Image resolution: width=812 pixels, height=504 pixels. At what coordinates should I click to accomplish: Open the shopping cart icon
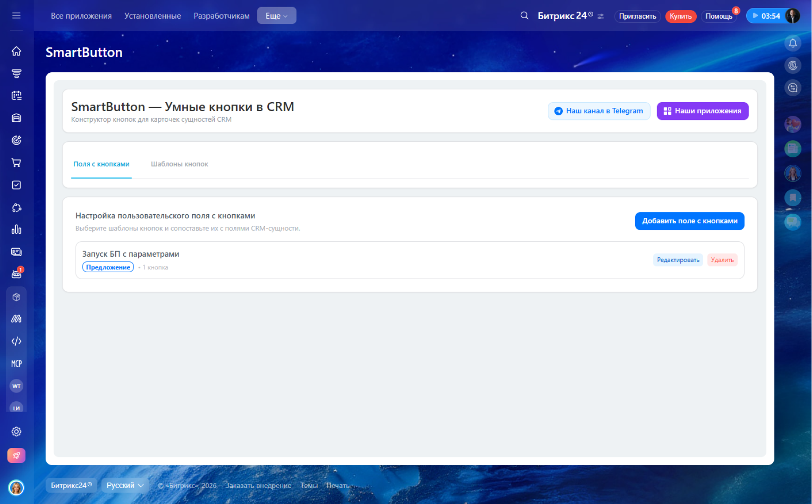click(16, 162)
